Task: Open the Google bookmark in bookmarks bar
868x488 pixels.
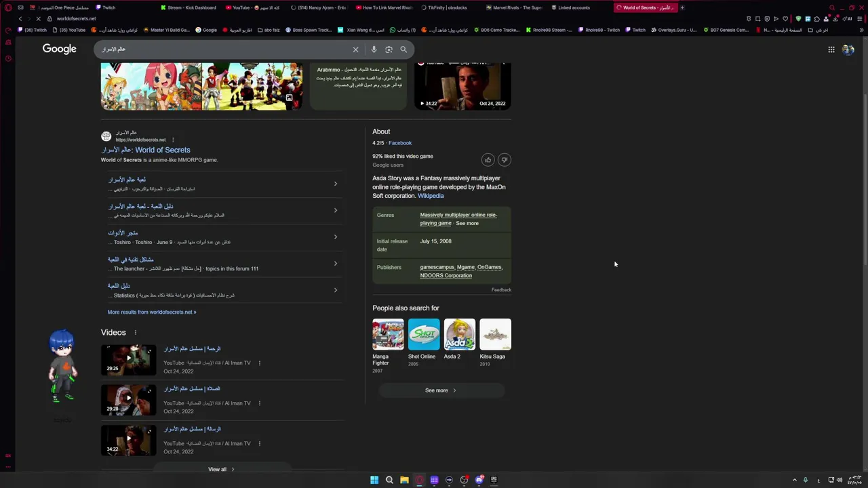Action: (206, 30)
